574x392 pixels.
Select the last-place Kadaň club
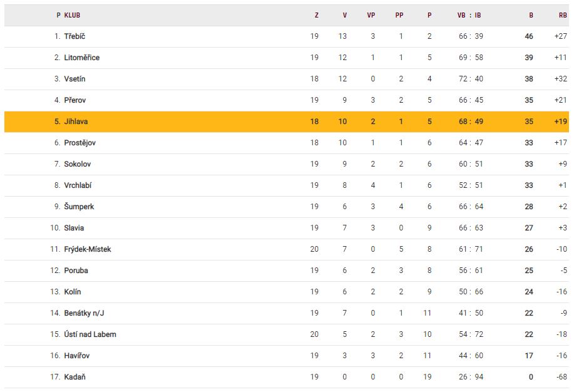click(x=74, y=377)
